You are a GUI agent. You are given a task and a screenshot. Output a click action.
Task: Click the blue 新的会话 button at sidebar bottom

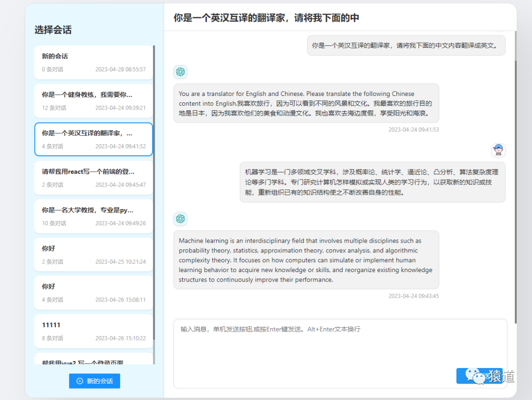coord(94,381)
